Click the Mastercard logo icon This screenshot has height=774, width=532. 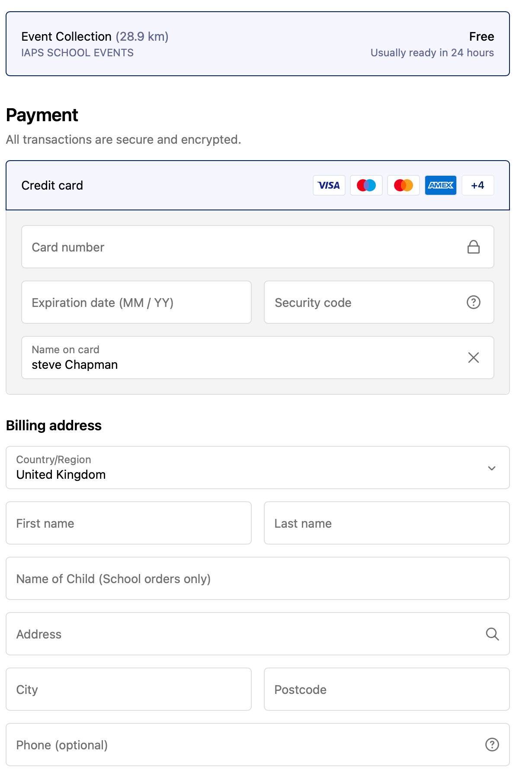(403, 185)
